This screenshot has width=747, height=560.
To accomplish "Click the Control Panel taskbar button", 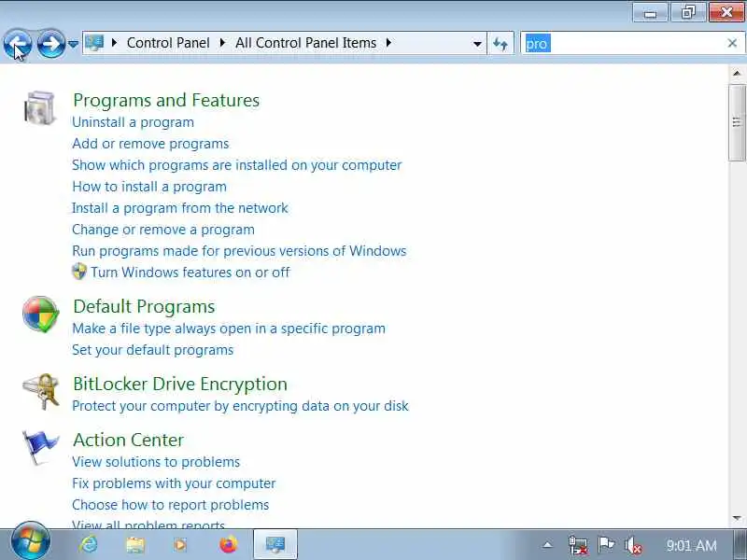I will click(x=275, y=544).
